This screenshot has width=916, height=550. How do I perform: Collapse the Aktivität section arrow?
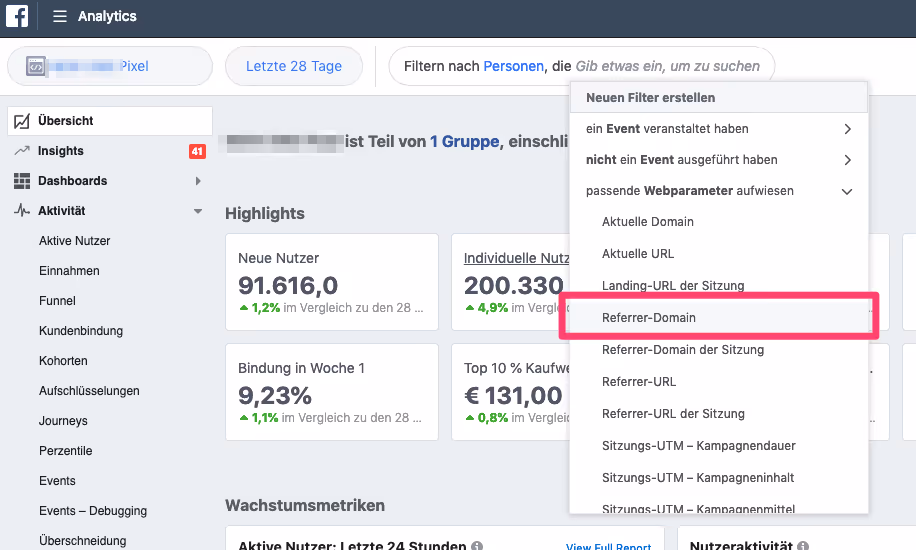(x=198, y=211)
